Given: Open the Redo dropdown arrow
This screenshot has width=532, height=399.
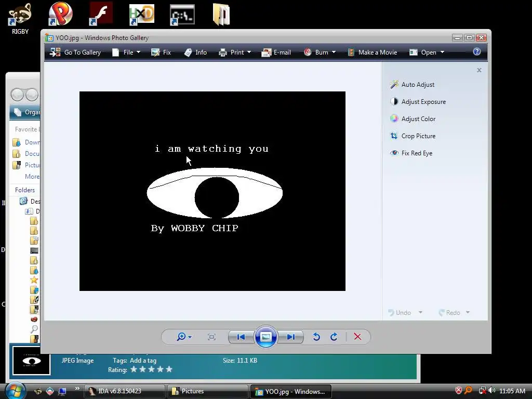Looking at the screenshot, I should (468, 312).
